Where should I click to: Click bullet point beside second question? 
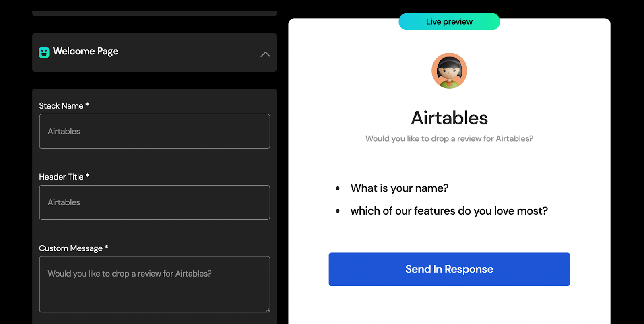tap(338, 211)
